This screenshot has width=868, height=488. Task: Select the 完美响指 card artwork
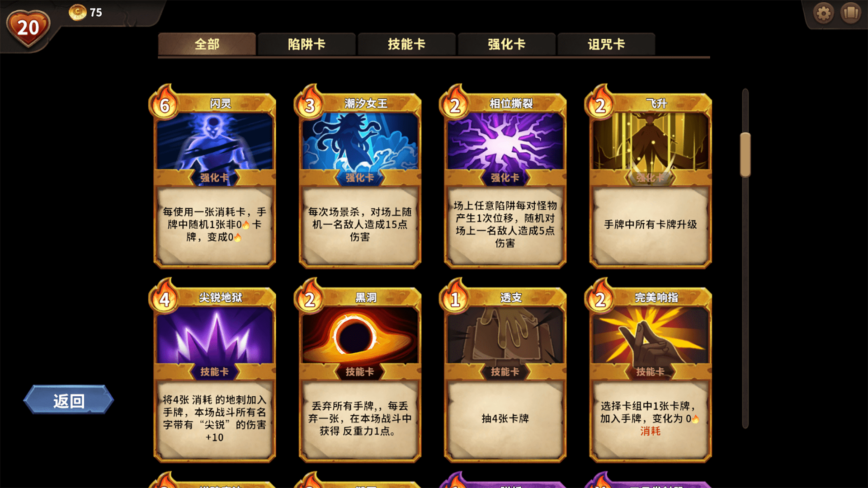[651, 335]
